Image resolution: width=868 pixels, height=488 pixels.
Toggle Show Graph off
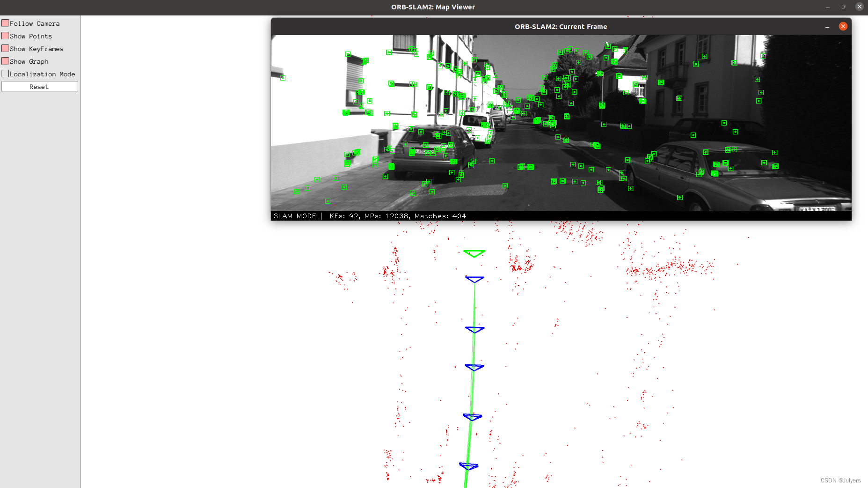pos(5,60)
